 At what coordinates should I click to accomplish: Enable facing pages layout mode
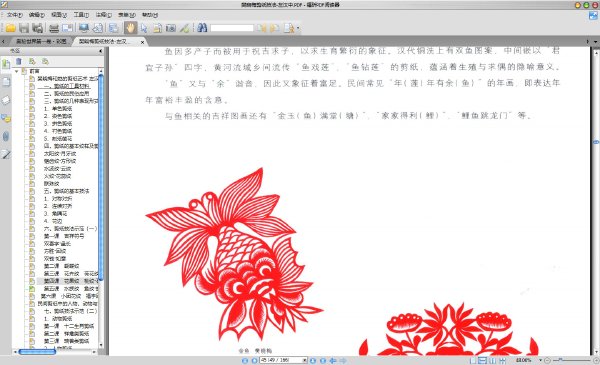click(x=492, y=360)
